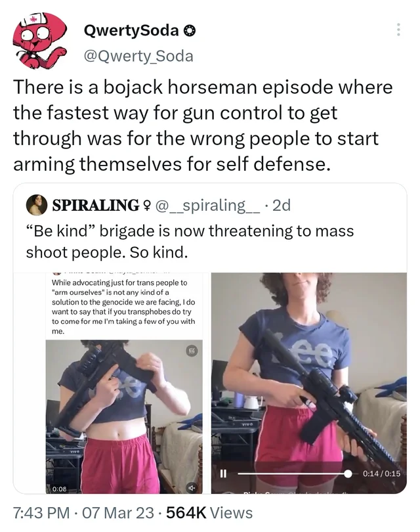Pause the playing video
Image resolution: width=420 pixels, height=532 pixels.
[223, 474]
